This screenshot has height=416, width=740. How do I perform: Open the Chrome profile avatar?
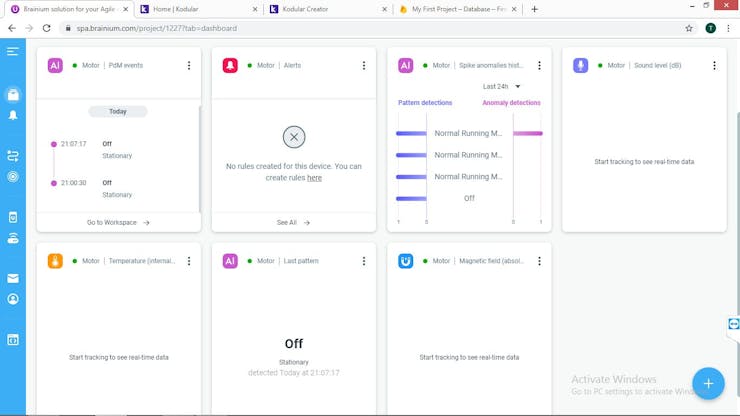[710, 28]
